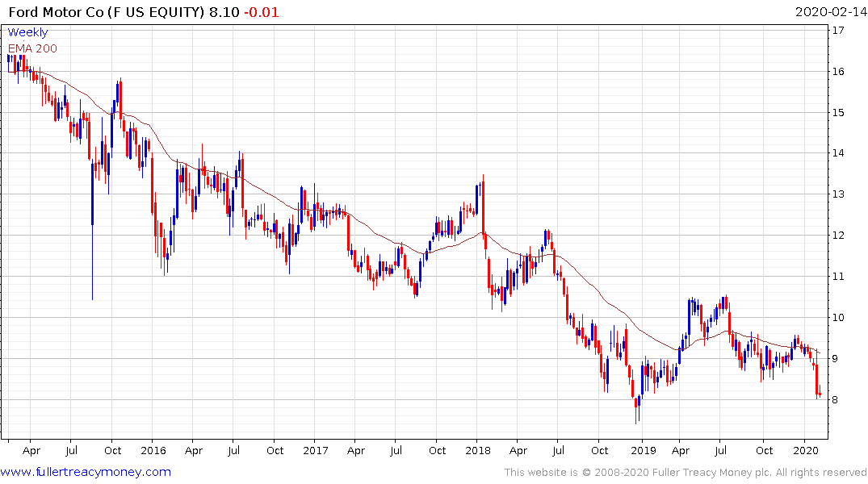Viewport: 868px width, 484px height.
Task: Click the 10 price axis label
Action: [838, 318]
